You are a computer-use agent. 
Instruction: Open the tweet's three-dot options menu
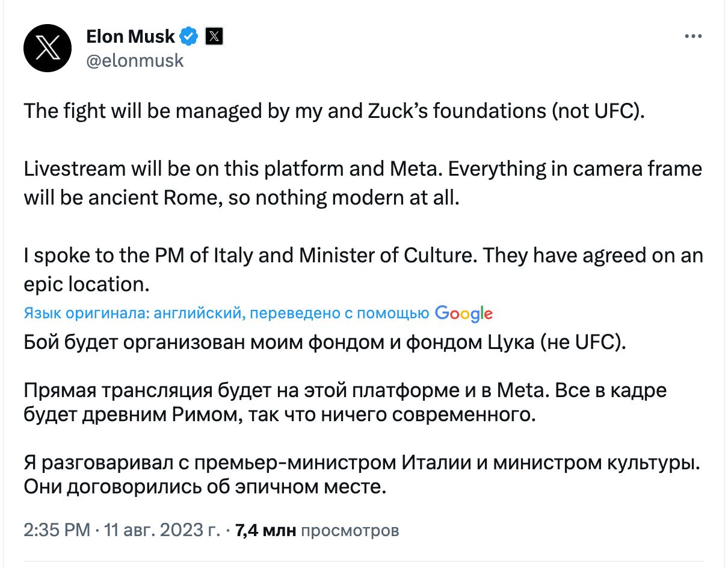pos(693,35)
